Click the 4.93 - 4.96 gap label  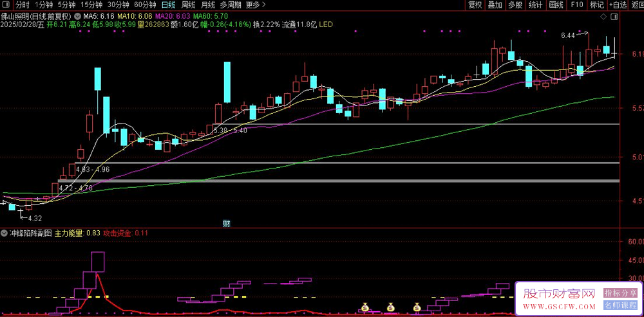93,169
